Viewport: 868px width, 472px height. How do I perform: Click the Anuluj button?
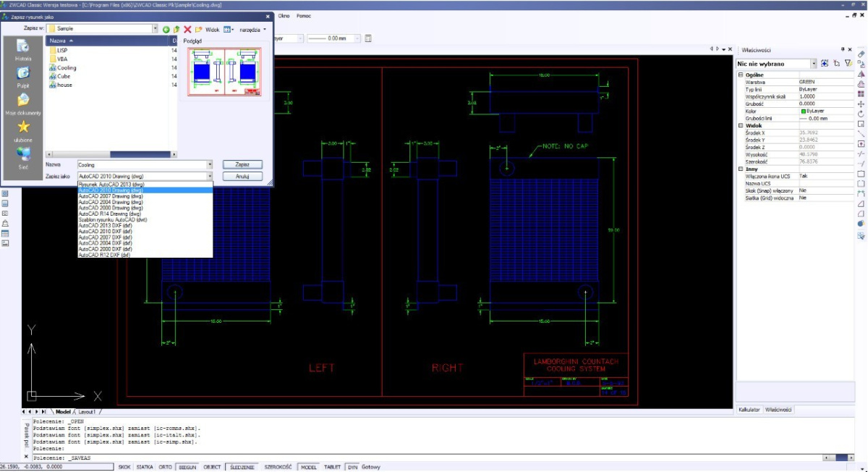coord(242,176)
